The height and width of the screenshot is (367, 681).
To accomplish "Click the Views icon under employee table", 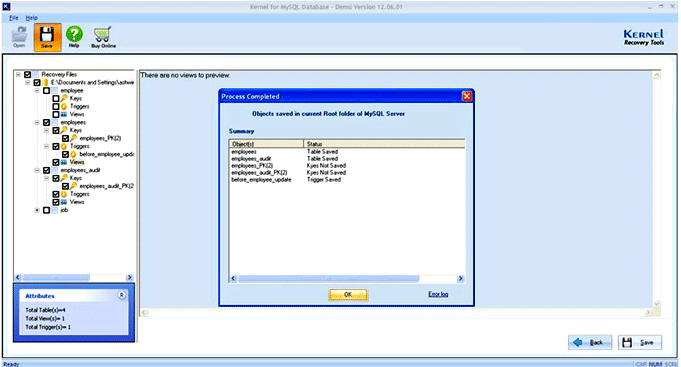I will pos(64,114).
